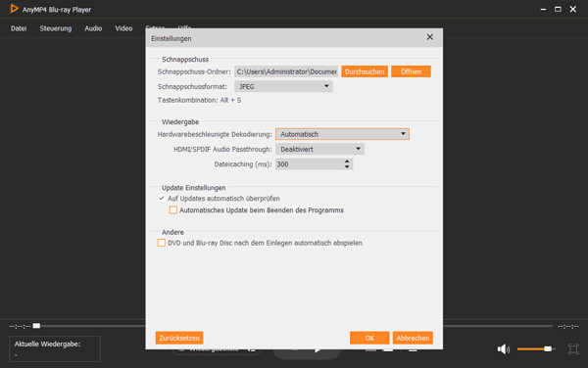The width and height of the screenshot is (588, 368).
Task: Expand Hardwarebeschleunigte Dekodierung Automatisch dropdown
Action: coord(342,134)
